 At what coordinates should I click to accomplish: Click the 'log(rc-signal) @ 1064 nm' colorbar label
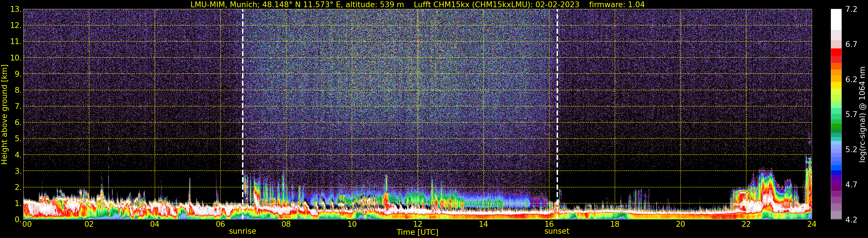pos(862,114)
